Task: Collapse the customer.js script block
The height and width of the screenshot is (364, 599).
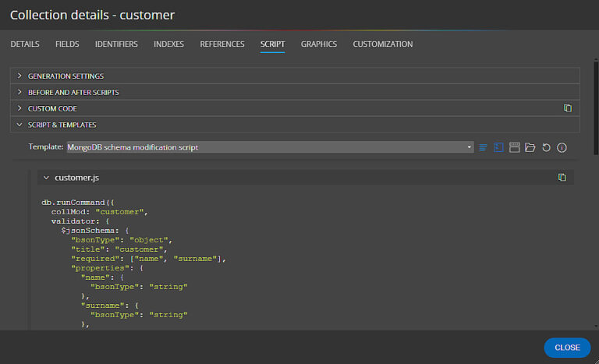Action: click(x=46, y=178)
